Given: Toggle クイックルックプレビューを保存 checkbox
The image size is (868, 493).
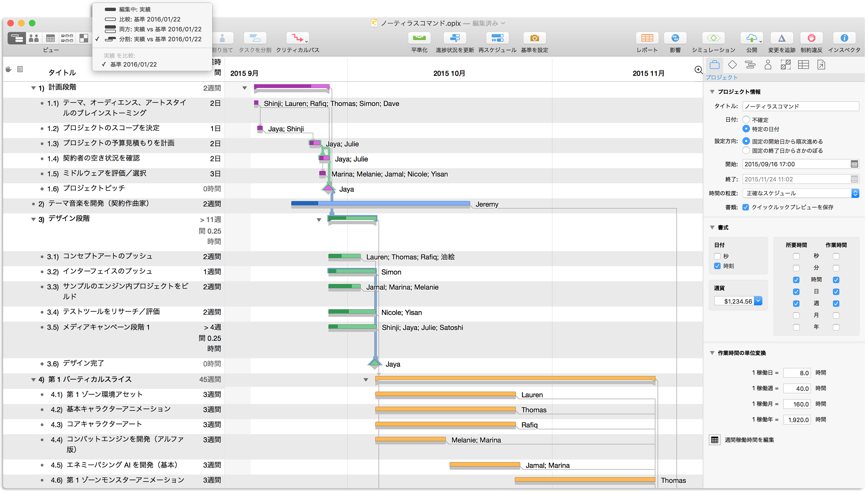Looking at the screenshot, I should 745,207.
